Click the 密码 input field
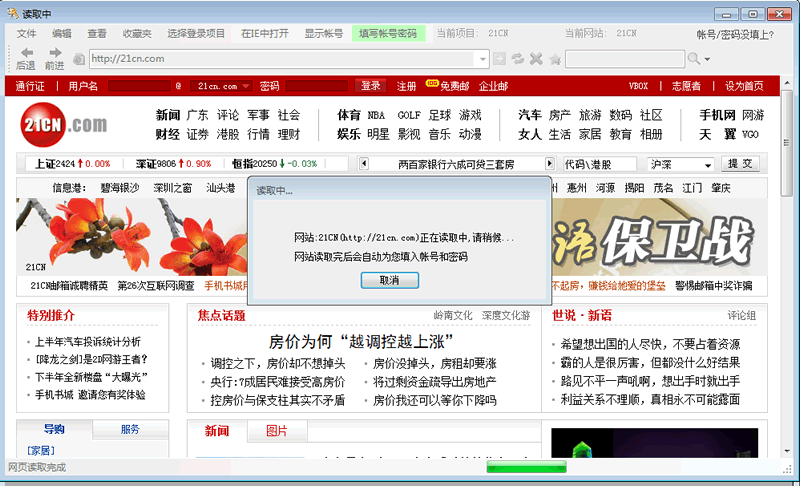Screen dimensions: 800x486 [x=316, y=86]
